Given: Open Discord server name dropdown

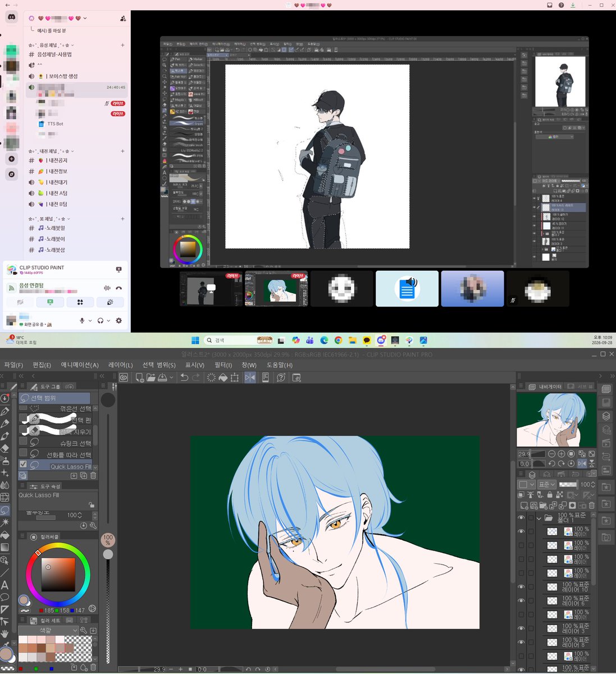Looking at the screenshot, I should 84,18.
